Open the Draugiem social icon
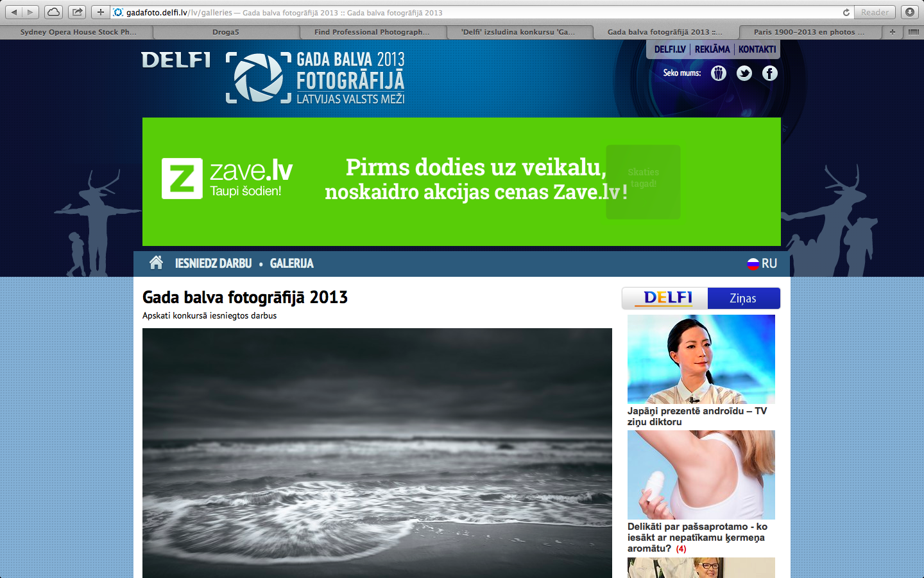The image size is (924, 578). point(719,73)
